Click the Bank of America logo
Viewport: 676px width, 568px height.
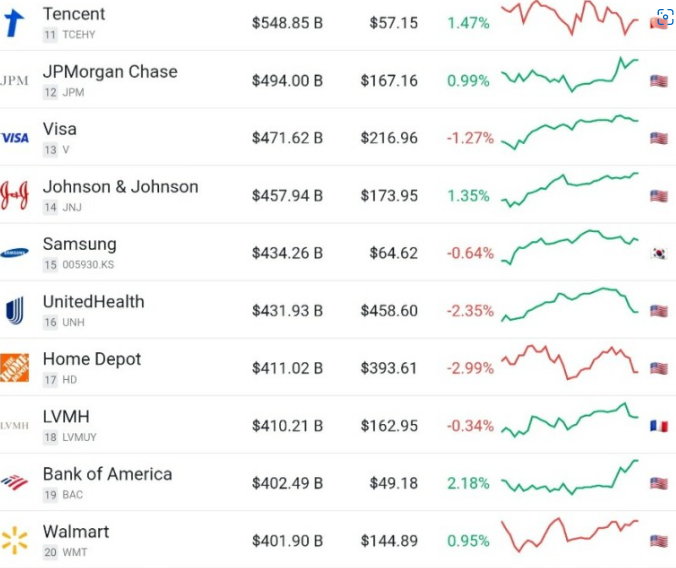tap(15, 483)
